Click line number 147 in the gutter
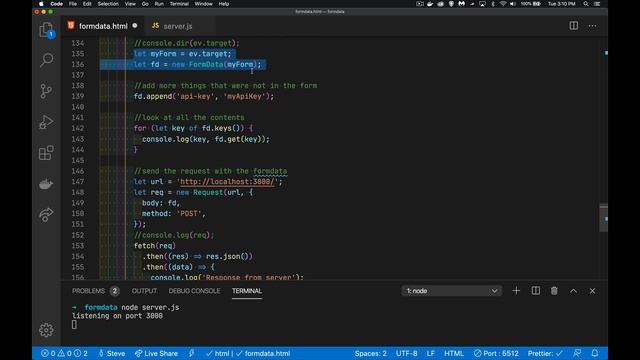This screenshot has height=360, width=640. tap(78, 182)
